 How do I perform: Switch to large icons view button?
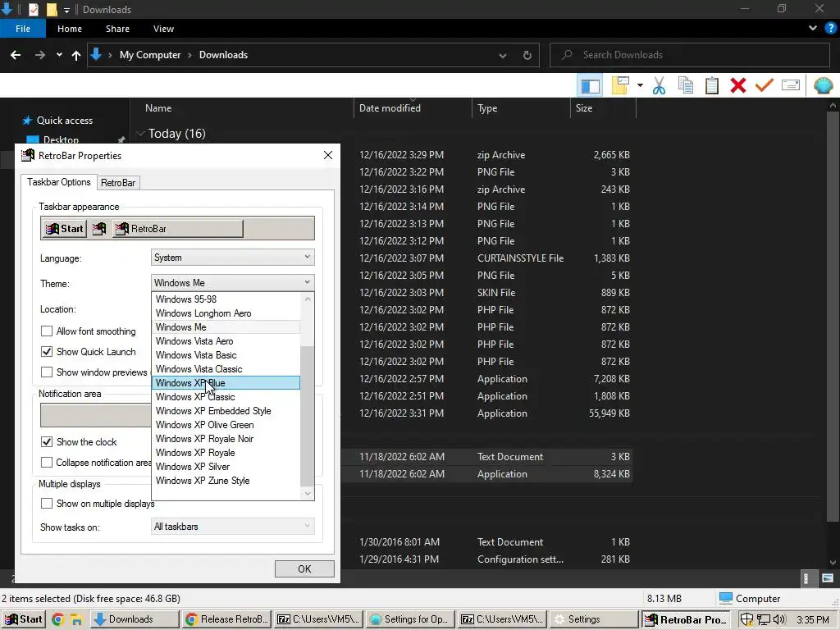tap(827, 578)
